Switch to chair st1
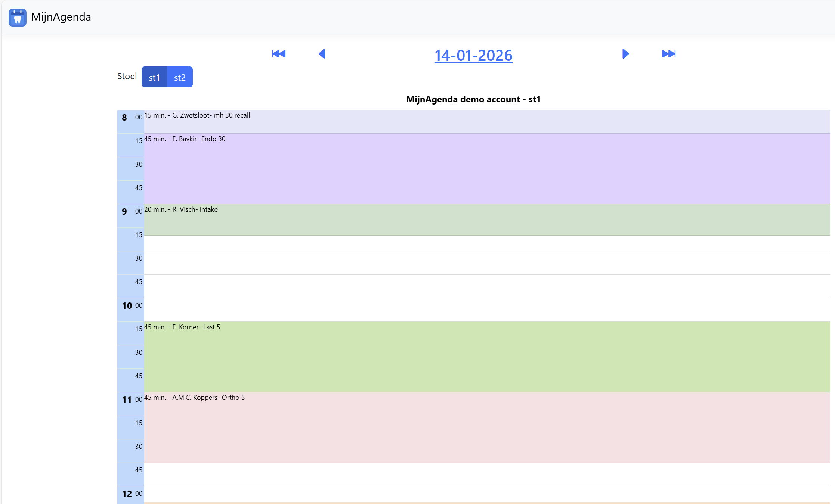This screenshot has width=835, height=504. click(x=154, y=77)
